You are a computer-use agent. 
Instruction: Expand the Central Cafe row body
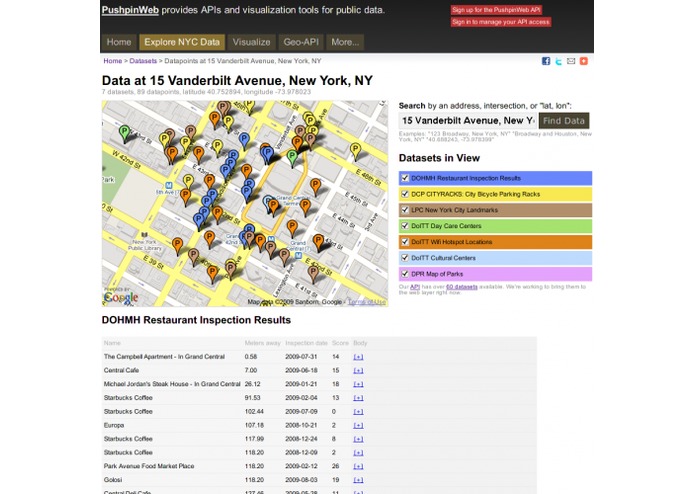(358, 370)
